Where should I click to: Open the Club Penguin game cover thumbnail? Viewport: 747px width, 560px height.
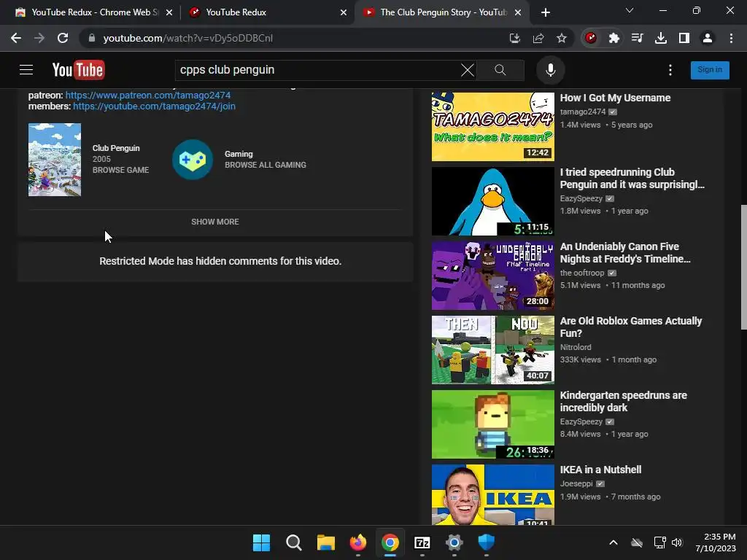54,160
